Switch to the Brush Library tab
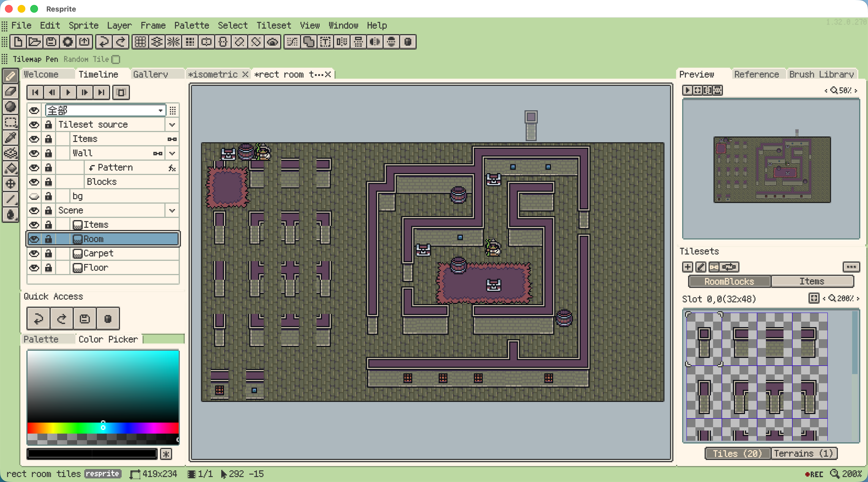 [821, 75]
